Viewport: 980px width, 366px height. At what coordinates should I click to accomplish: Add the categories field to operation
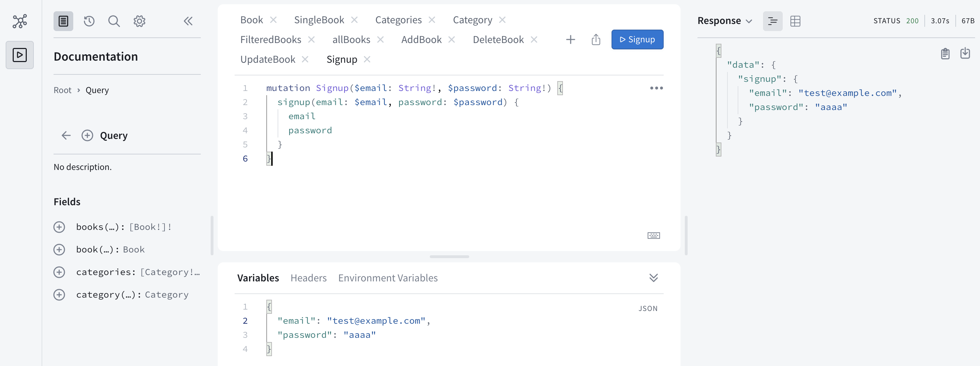click(x=59, y=272)
